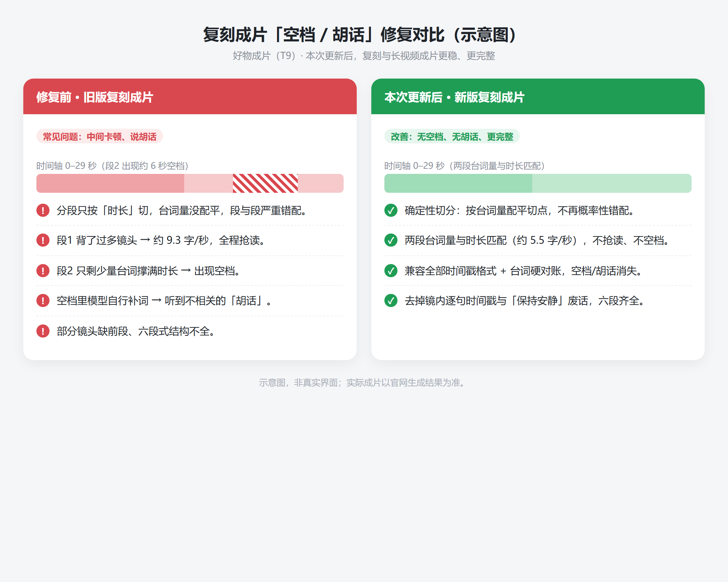Click label 时间轴 0–29 秒（段2 出现约 6 秒空档）
This screenshot has width=728, height=582.
[112, 166]
